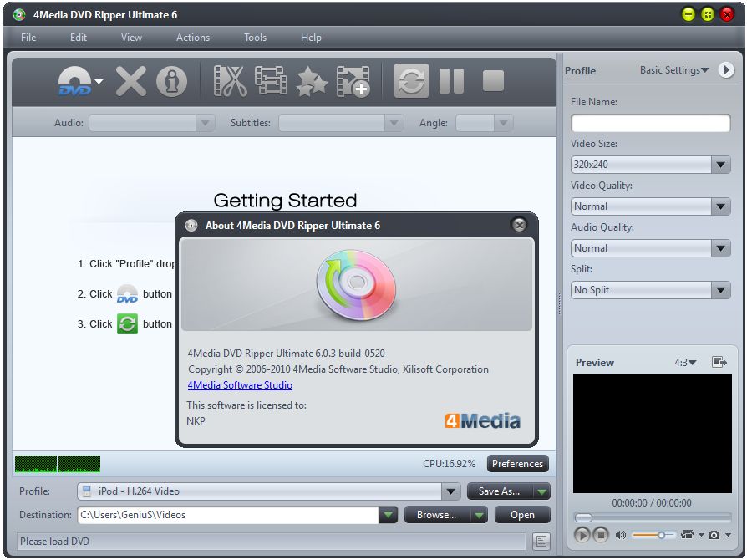Open the Destination path dropdown arrow

point(389,515)
